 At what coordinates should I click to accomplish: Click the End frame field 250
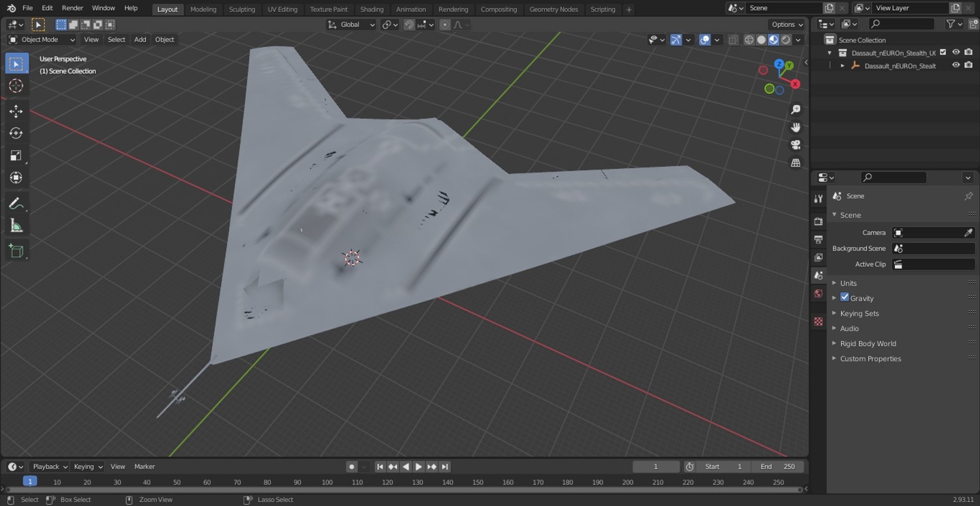(777, 467)
